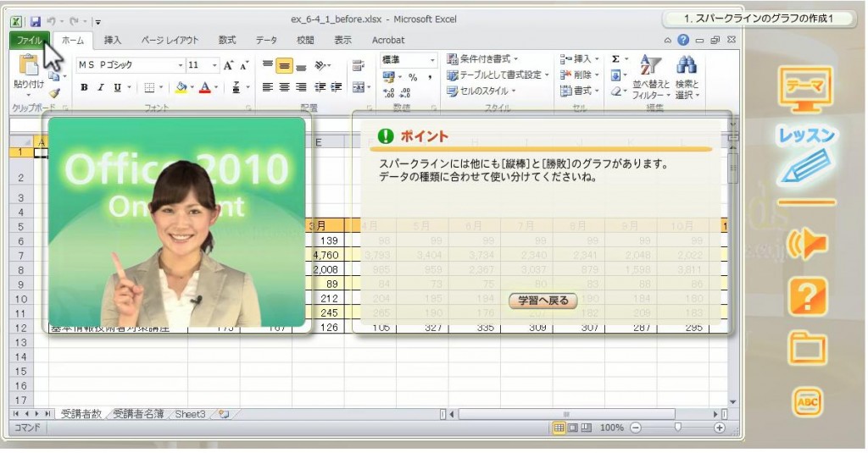The width and height of the screenshot is (868, 453).
Task: Click the Top Align icon
Action: 267,65
